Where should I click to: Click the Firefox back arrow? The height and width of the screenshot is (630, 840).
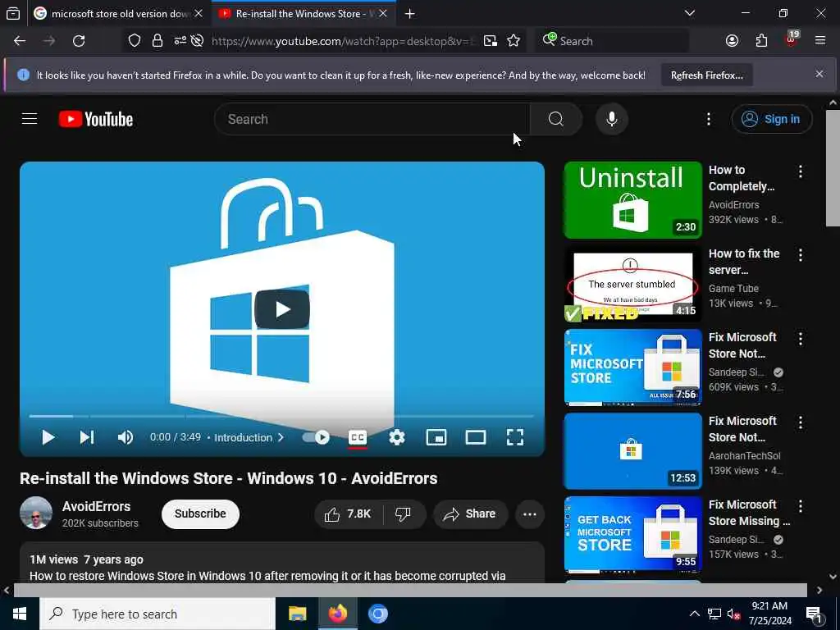pos(20,41)
